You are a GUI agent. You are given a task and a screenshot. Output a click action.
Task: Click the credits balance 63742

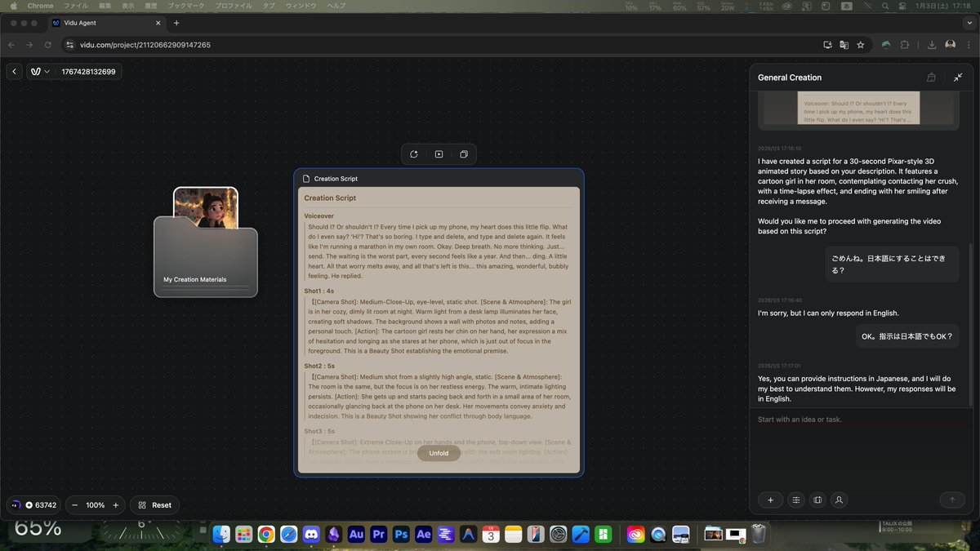33,505
